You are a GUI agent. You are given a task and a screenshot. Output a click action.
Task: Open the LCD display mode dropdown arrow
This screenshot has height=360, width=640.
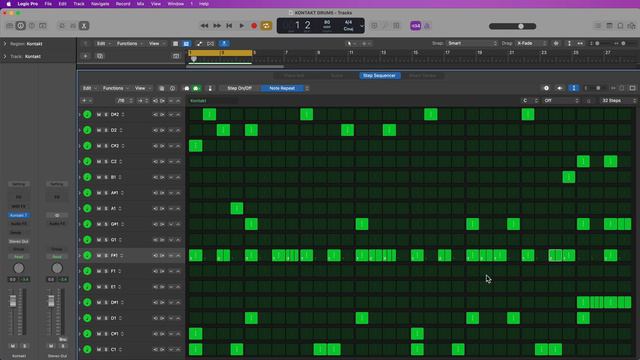pyautogui.click(x=362, y=26)
